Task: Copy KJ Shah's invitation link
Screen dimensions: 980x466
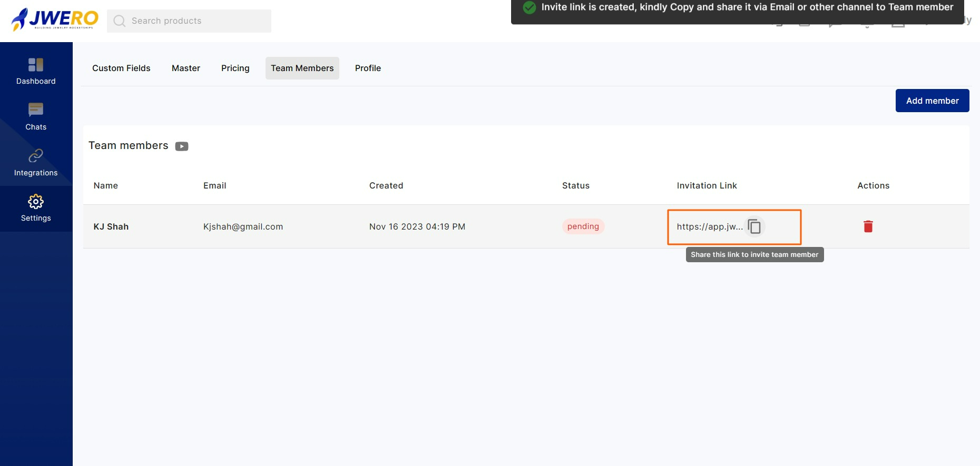Action: 754,226
